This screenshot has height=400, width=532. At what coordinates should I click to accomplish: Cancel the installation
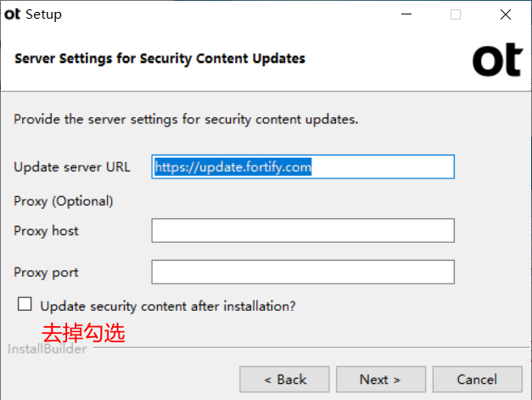click(x=477, y=380)
